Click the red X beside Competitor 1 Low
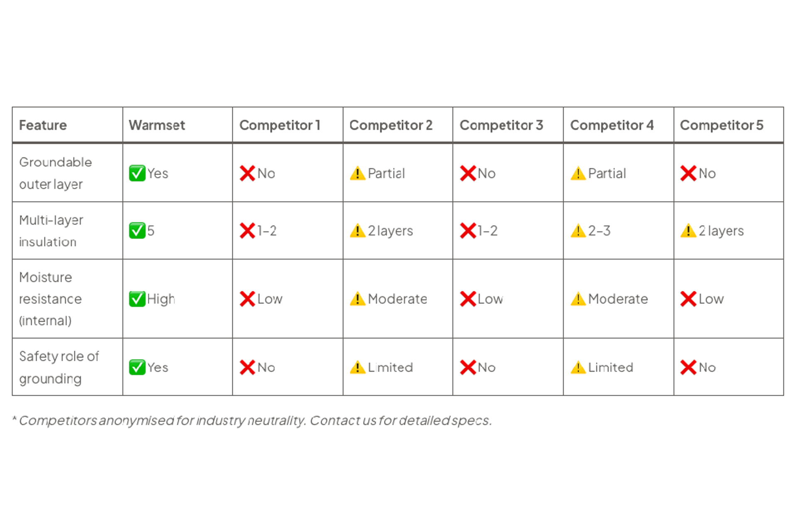 [247, 299]
